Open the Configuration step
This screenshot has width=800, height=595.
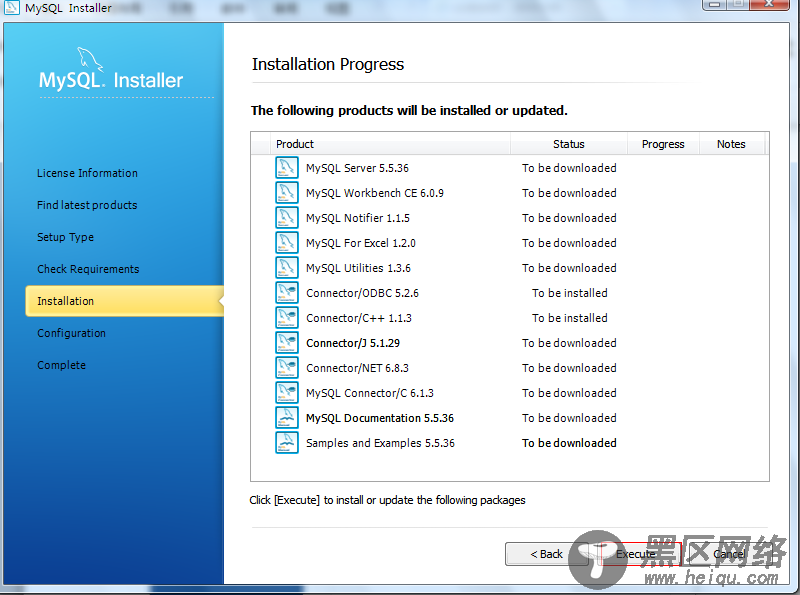(71, 333)
